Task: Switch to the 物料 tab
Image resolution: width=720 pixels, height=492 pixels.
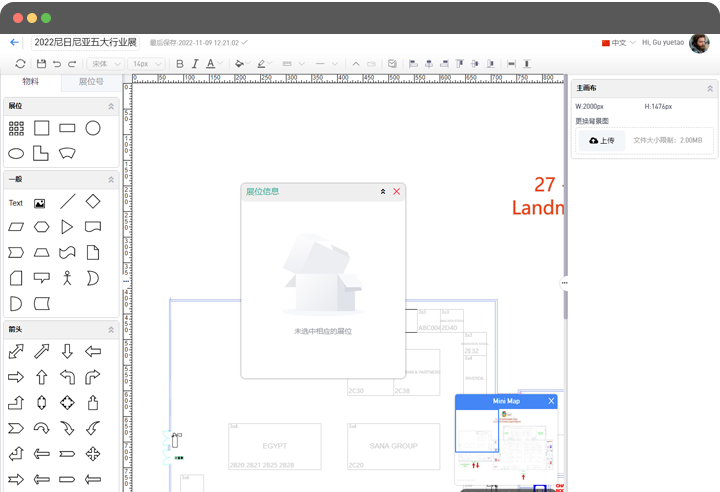Action: (31, 82)
